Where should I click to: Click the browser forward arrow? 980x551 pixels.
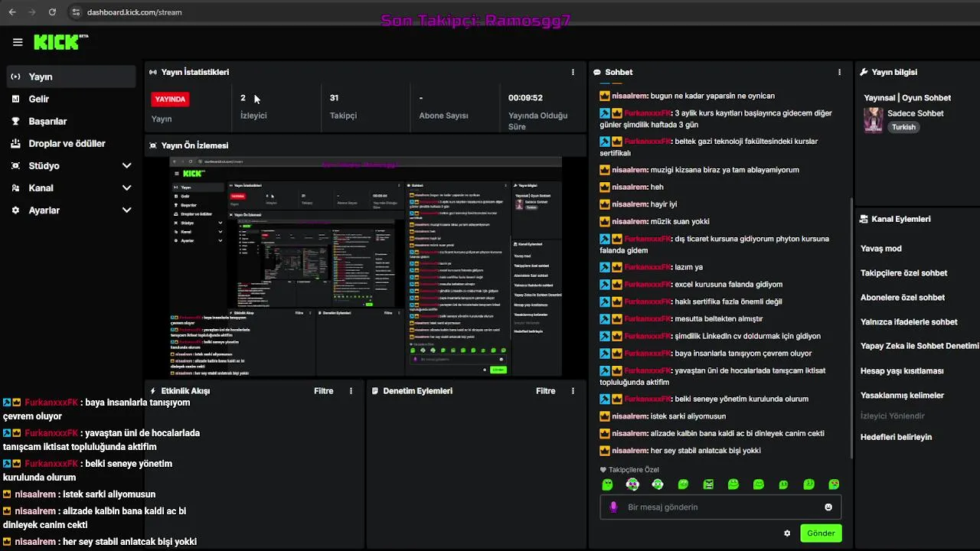click(x=31, y=12)
